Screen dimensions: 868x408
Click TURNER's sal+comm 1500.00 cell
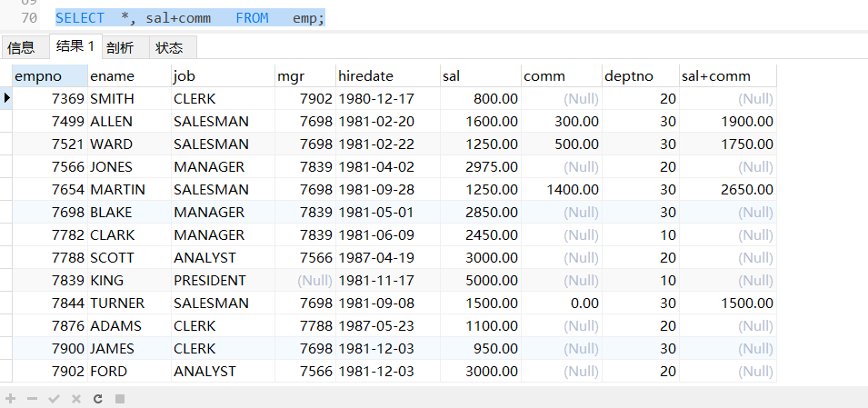tap(728, 303)
